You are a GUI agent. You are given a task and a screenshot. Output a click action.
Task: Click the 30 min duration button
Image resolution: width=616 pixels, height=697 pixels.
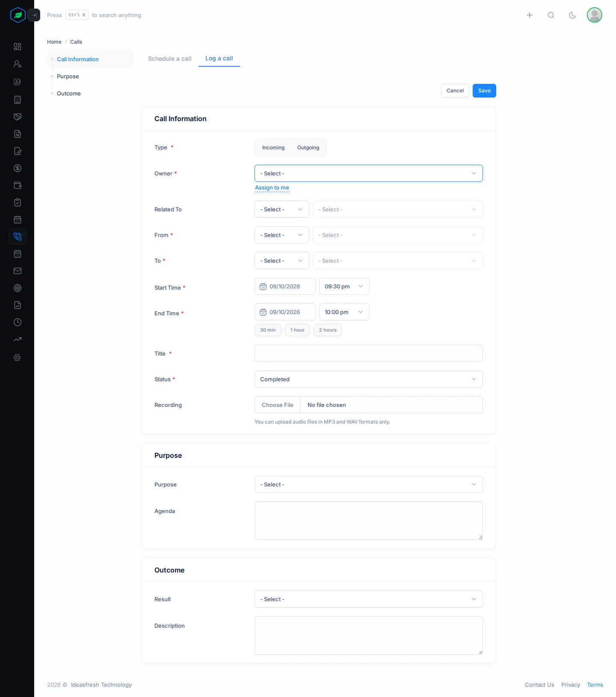[268, 330]
